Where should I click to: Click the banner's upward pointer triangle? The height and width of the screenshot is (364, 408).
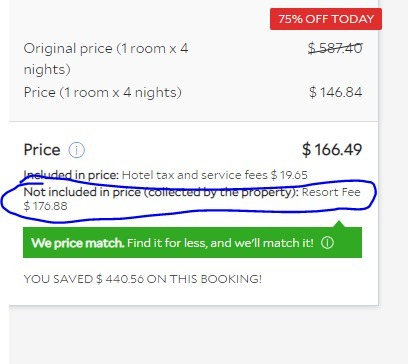tap(339, 224)
